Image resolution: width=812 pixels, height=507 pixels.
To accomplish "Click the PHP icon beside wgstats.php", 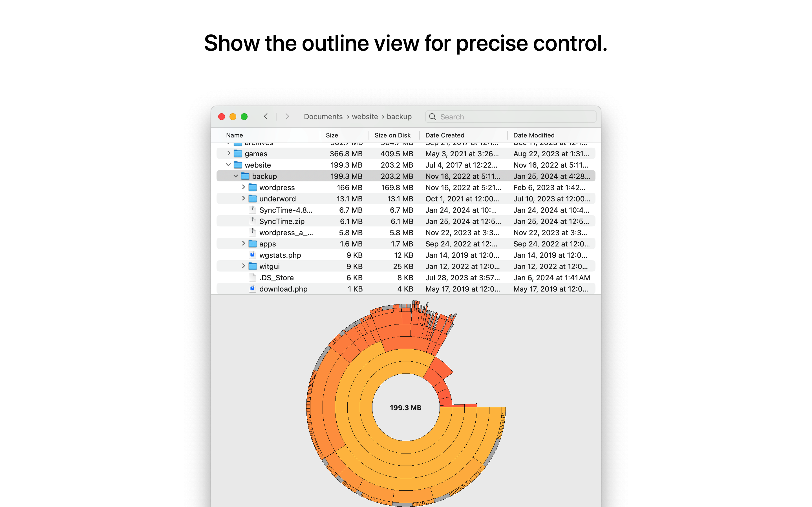I will (253, 255).
